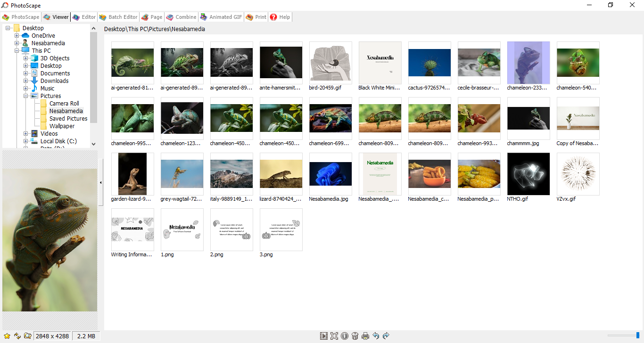
Task: Click the open folder icon in status bar
Action: point(27,336)
